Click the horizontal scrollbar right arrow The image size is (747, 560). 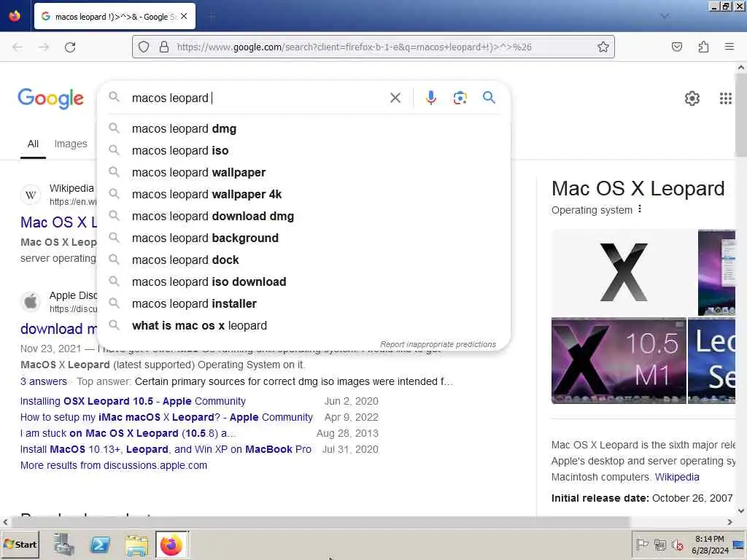point(729,522)
